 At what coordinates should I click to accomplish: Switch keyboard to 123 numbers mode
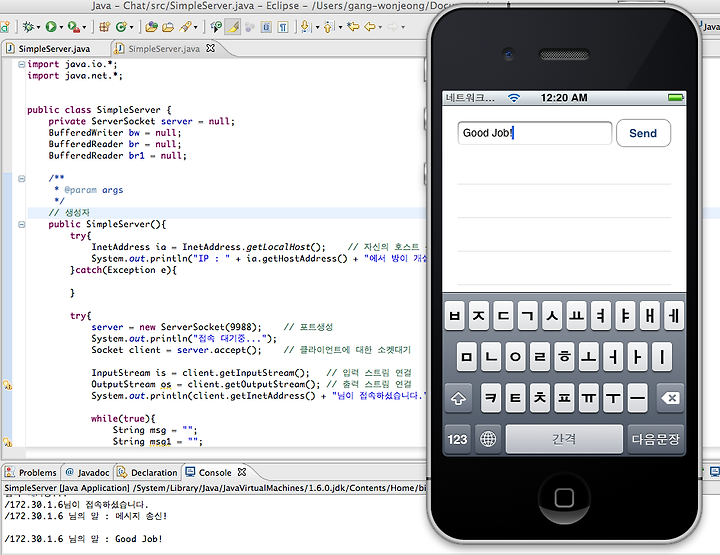point(457,439)
